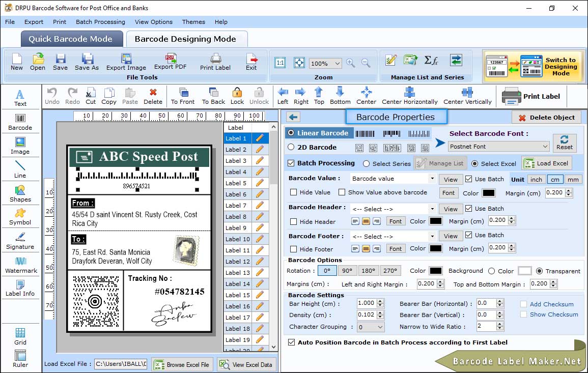
Task: Open Label Info
Action: tap(20, 289)
